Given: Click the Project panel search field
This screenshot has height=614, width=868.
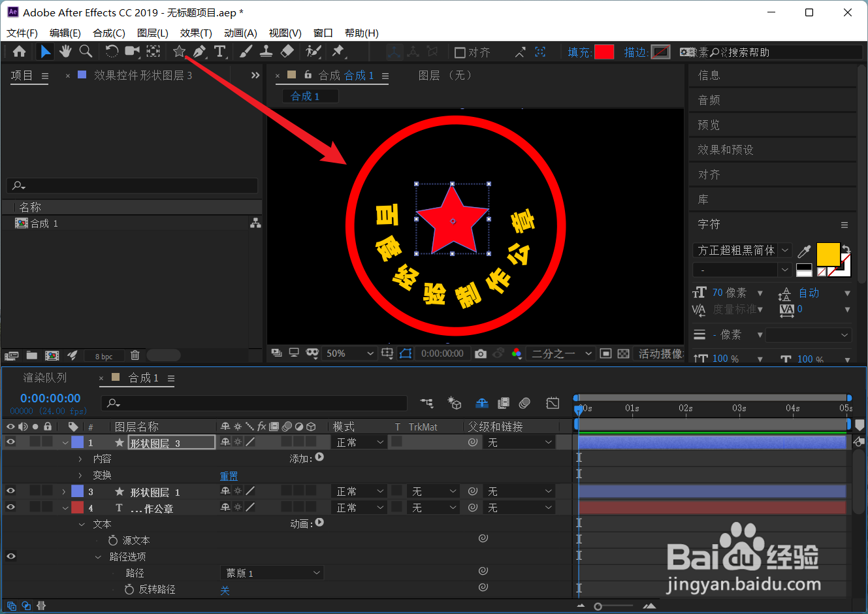Looking at the screenshot, I should [x=132, y=186].
